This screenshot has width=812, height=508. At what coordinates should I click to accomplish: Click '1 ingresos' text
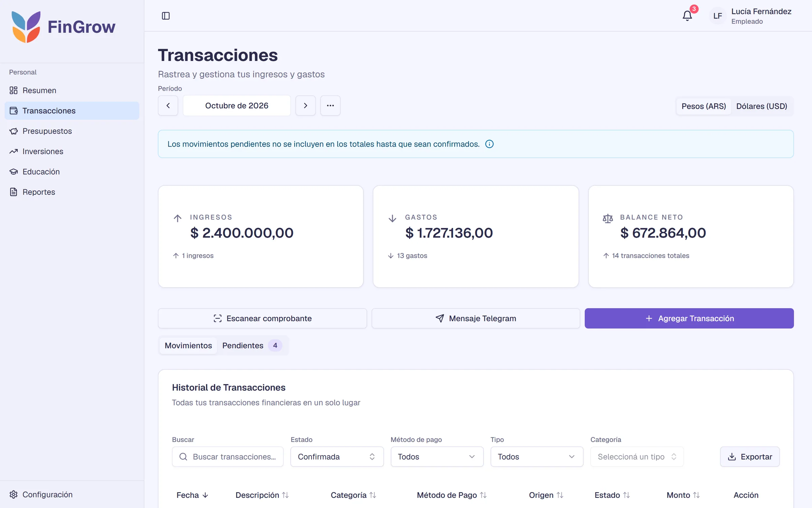coord(198,256)
